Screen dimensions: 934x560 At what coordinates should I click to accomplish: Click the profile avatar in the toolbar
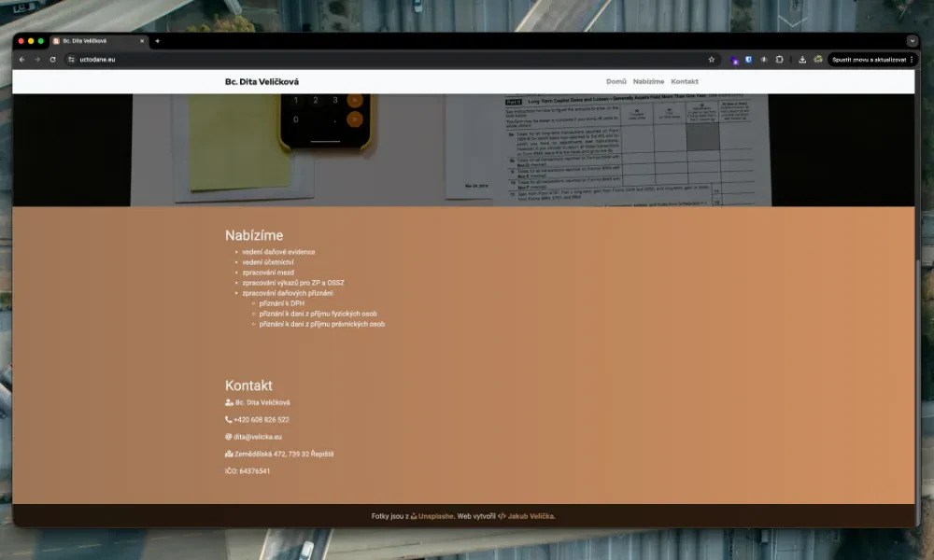pos(818,60)
